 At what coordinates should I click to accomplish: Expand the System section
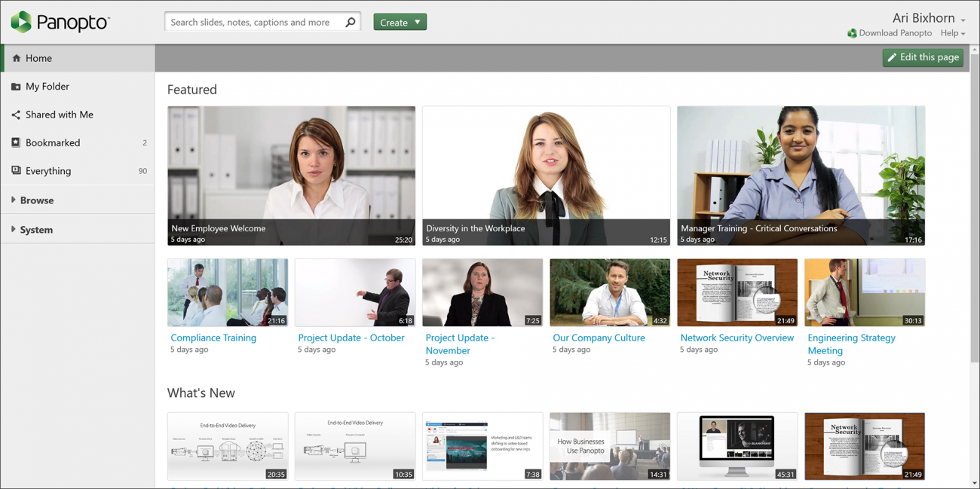[35, 229]
